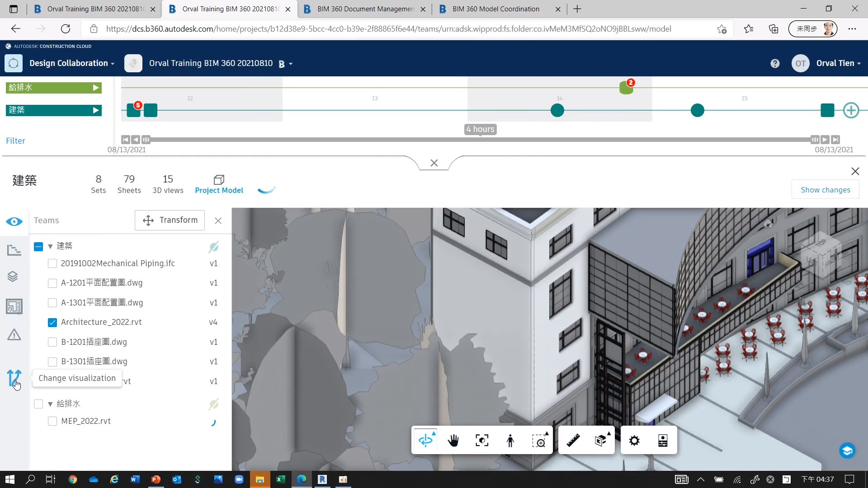Collapse the 建築 team tree group
This screenshot has height=488, width=868.
[50, 246]
